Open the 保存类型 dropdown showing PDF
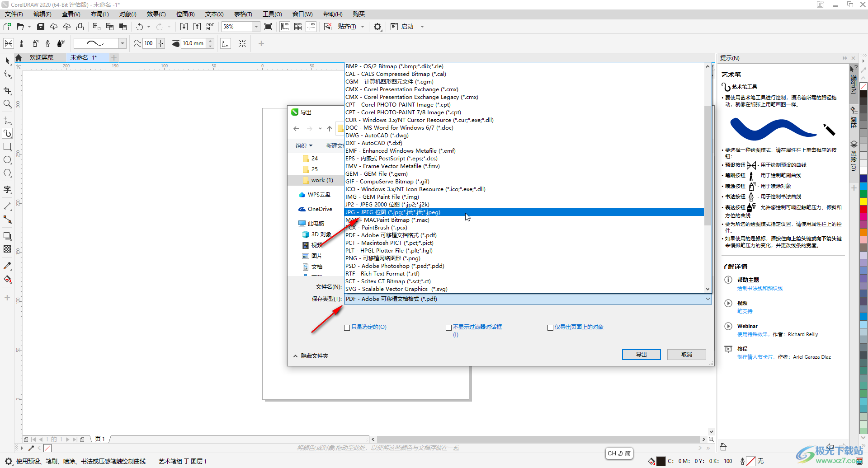The width and height of the screenshot is (868, 468). pyautogui.click(x=528, y=299)
